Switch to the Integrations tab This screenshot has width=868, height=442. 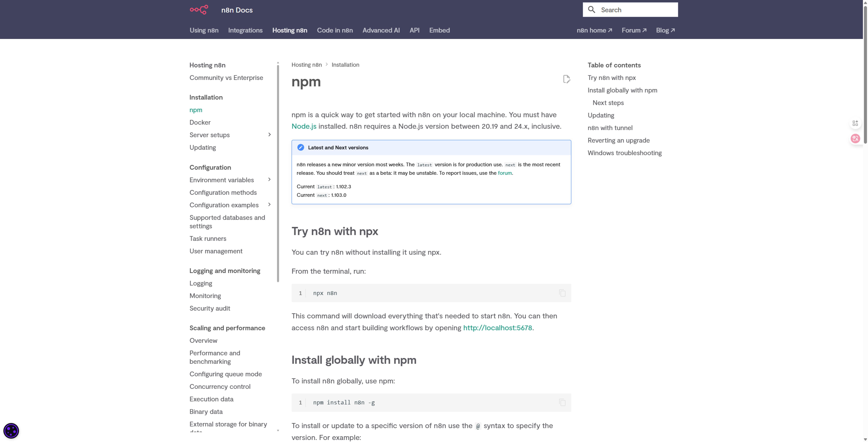pos(245,30)
